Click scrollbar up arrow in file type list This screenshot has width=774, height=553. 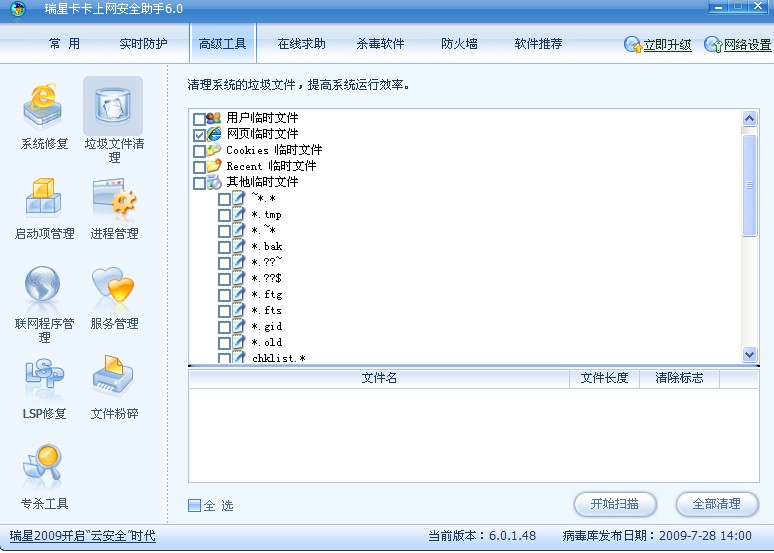749,118
